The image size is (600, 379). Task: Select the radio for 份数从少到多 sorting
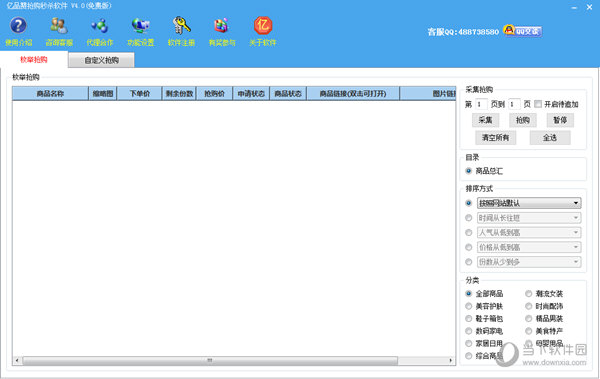point(468,262)
